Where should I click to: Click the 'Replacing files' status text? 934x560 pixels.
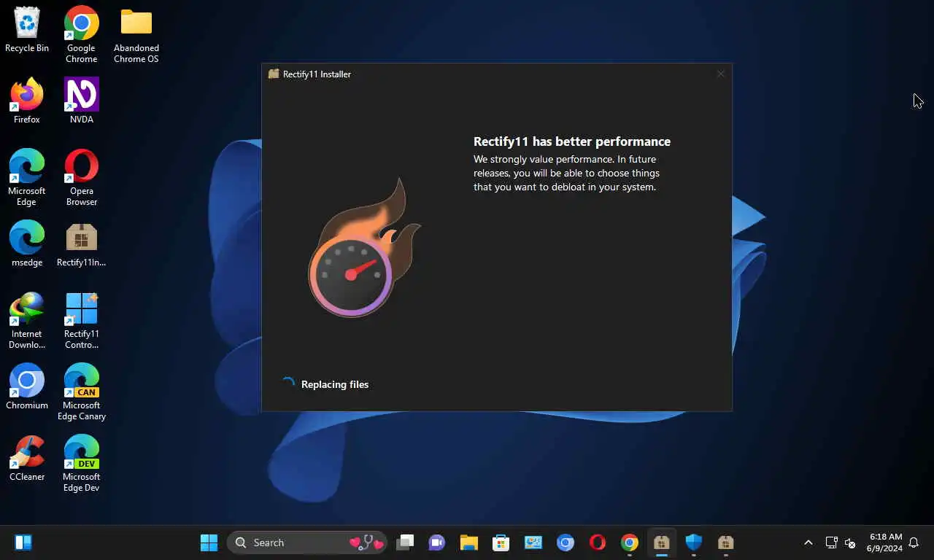(335, 384)
